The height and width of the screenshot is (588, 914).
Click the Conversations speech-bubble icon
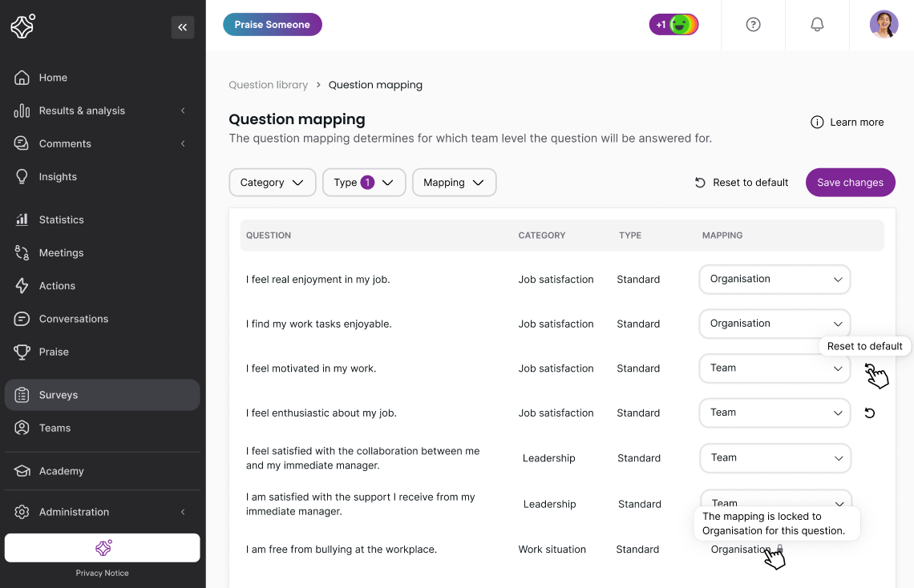click(22, 318)
